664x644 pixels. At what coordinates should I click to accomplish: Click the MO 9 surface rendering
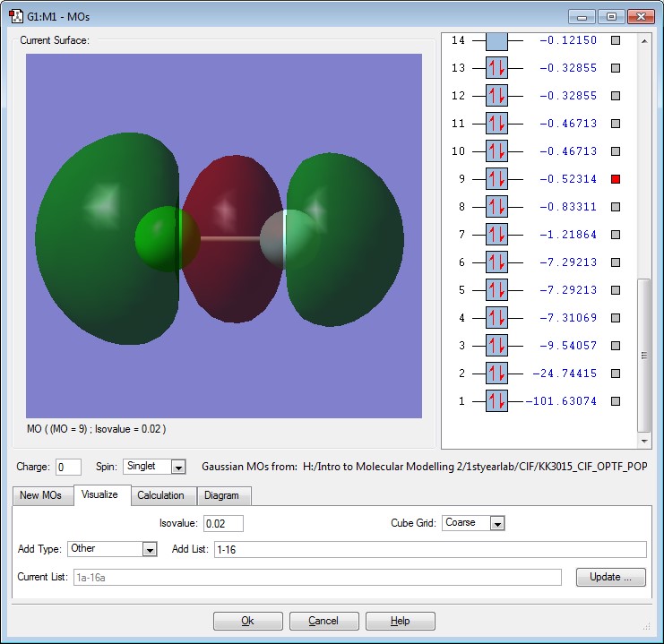coord(224,236)
